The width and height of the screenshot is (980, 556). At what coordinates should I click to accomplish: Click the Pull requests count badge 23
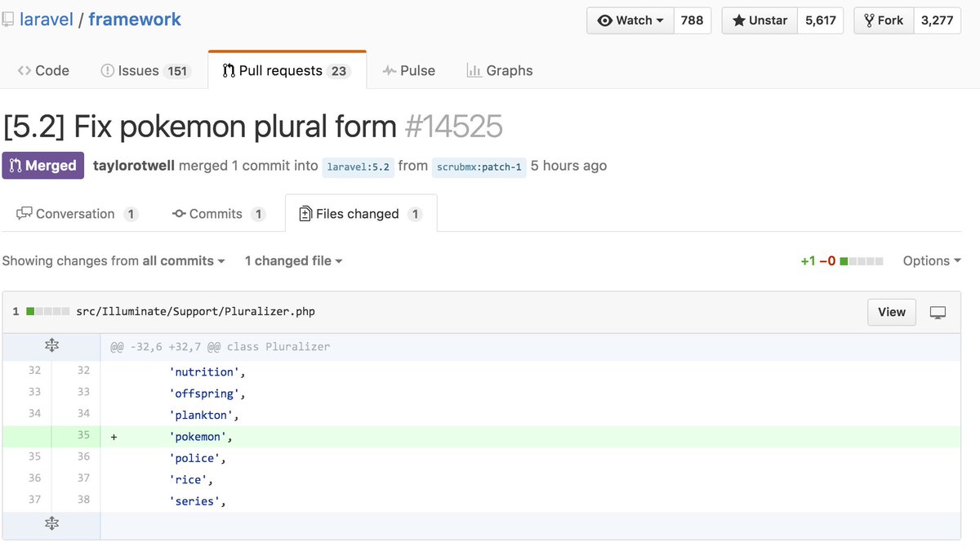[x=338, y=71]
